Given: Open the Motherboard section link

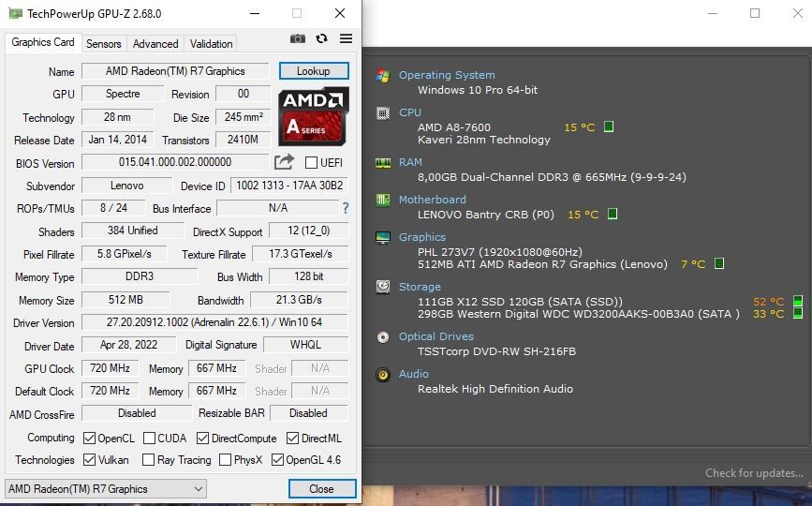Looking at the screenshot, I should click(x=432, y=200).
